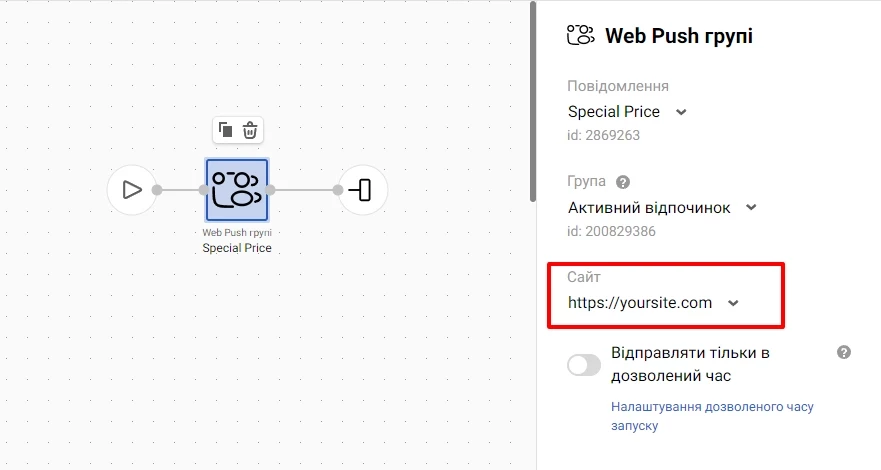Open the help tooltip next to Група
This screenshot has width=881, height=470.
[623, 182]
